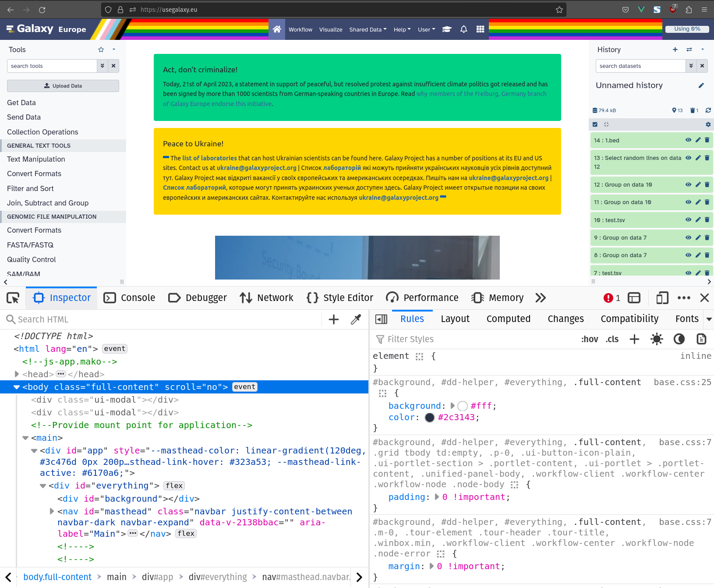Switch to the Network tab
Image resolution: width=714 pixels, height=588 pixels.
(266, 298)
